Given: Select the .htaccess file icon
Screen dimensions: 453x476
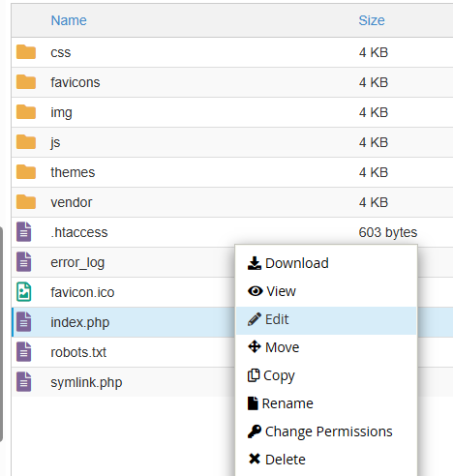Looking at the screenshot, I should [x=24, y=232].
